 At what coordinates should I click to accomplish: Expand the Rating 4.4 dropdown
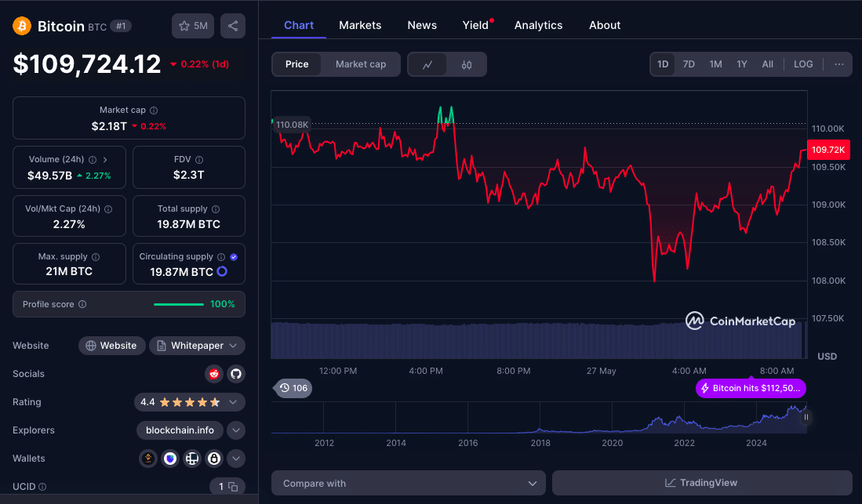[190, 402]
